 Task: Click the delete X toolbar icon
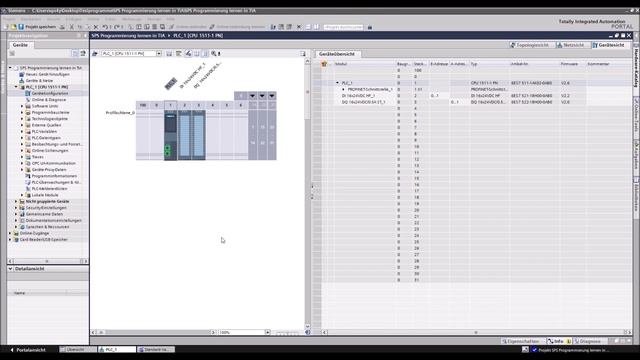[x=96, y=27]
